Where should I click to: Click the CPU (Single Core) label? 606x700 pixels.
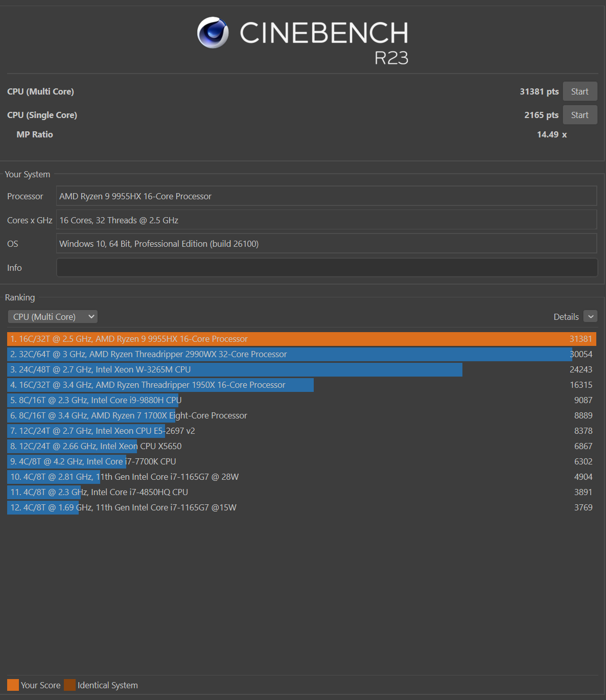(42, 115)
